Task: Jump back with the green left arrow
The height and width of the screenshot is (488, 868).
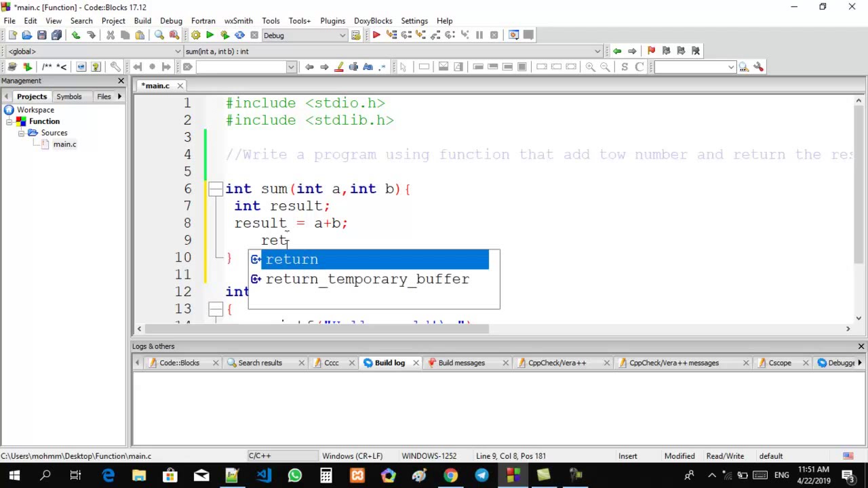Action: [x=617, y=51]
